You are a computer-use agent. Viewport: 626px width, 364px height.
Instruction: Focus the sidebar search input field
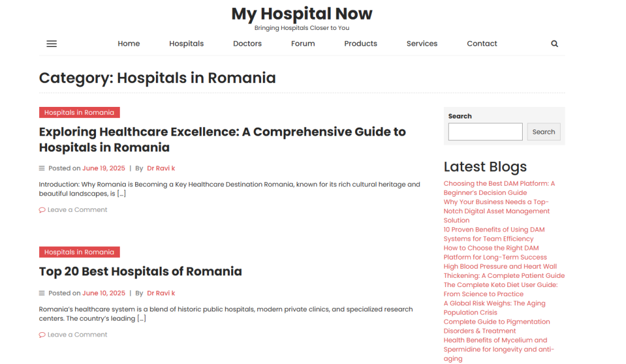coord(485,131)
